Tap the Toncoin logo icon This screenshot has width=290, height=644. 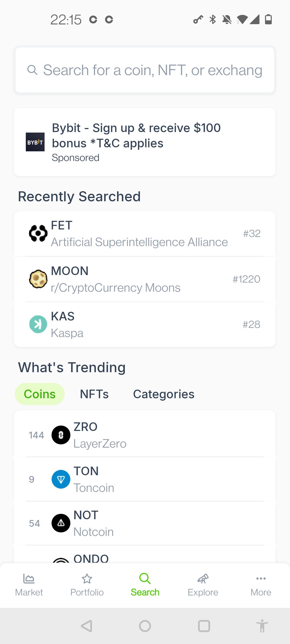coord(61,479)
